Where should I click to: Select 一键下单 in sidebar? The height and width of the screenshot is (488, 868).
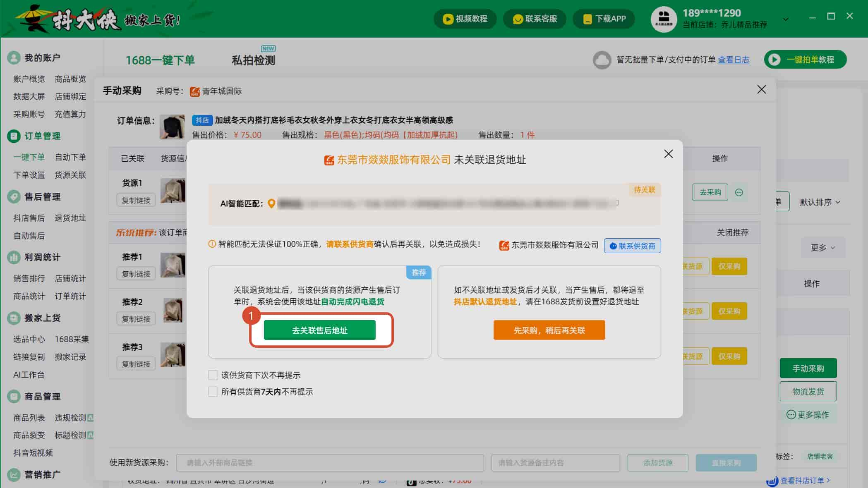coord(29,157)
